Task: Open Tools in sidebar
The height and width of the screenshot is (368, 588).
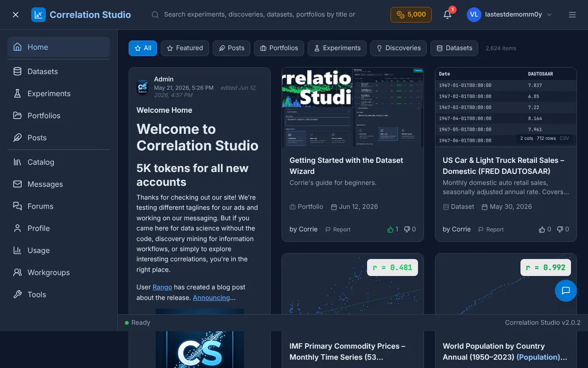Action: [x=58, y=294]
